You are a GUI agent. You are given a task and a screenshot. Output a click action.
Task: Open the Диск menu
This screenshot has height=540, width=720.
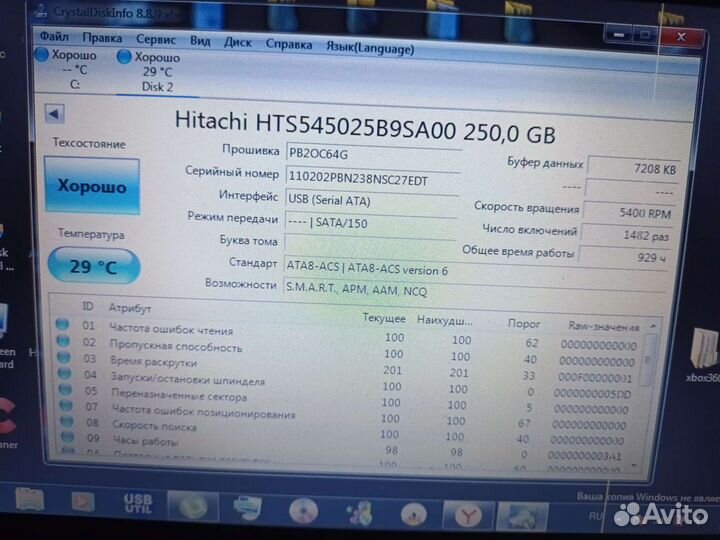coord(237,43)
